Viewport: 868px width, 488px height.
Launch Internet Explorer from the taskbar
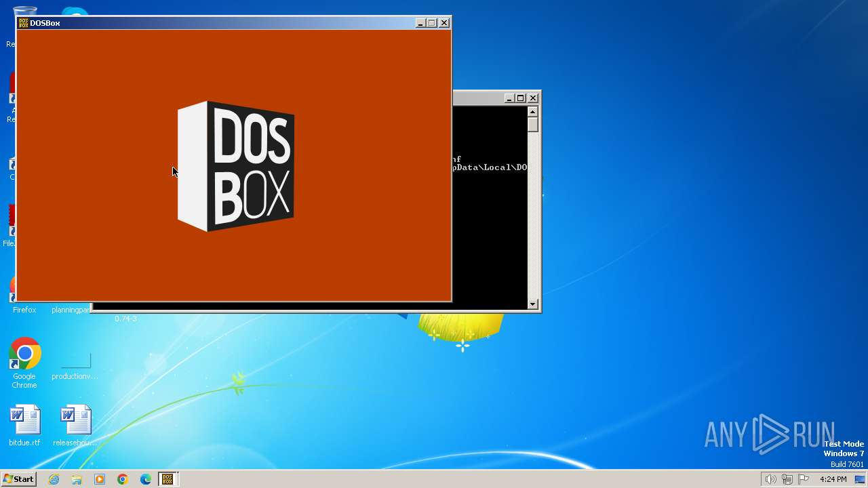tap(54, 479)
